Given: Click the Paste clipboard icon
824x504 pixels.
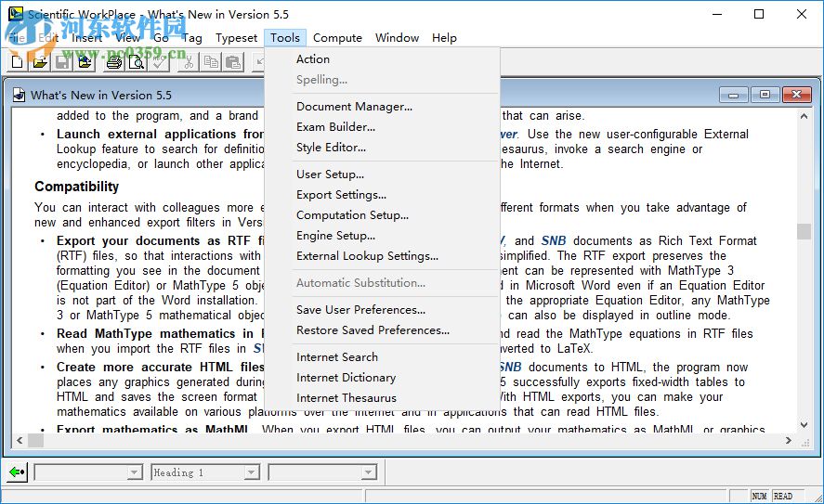Looking at the screenshot, I should (233, 62).
